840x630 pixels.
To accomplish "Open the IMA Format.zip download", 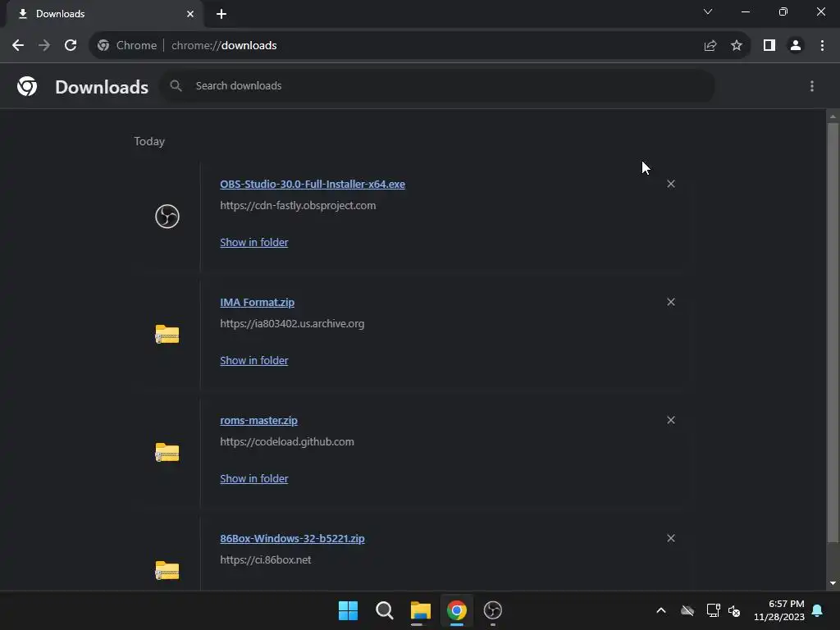I will point(257,302).
